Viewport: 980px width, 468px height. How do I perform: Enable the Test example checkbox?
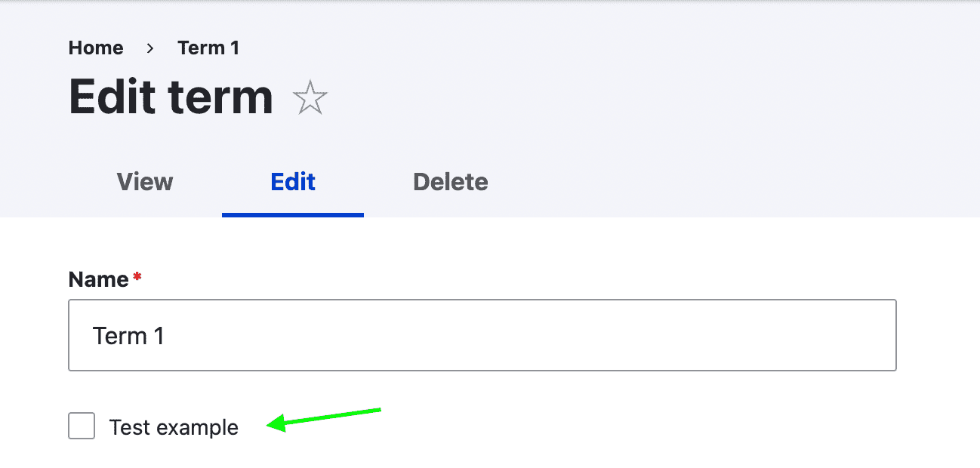click(82, 426)
